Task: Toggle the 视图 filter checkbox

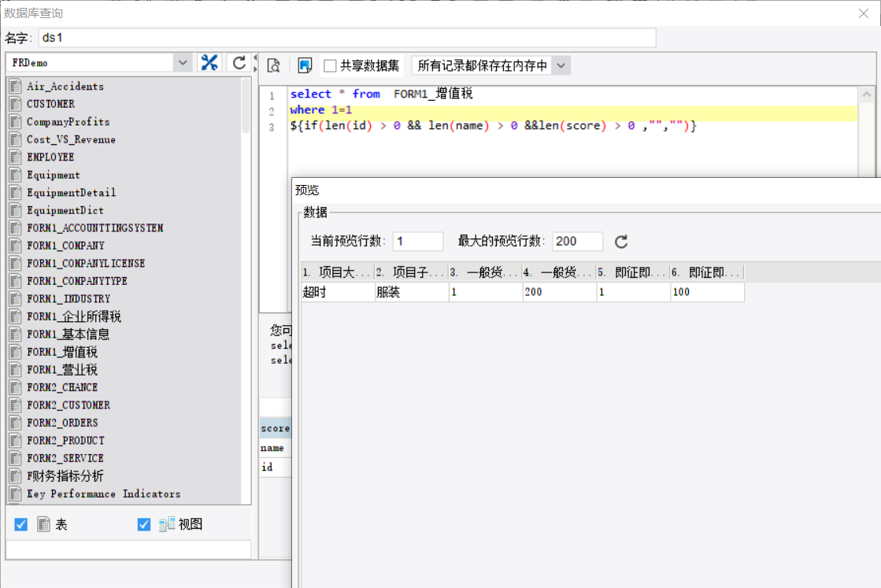Action: (143, 524)
